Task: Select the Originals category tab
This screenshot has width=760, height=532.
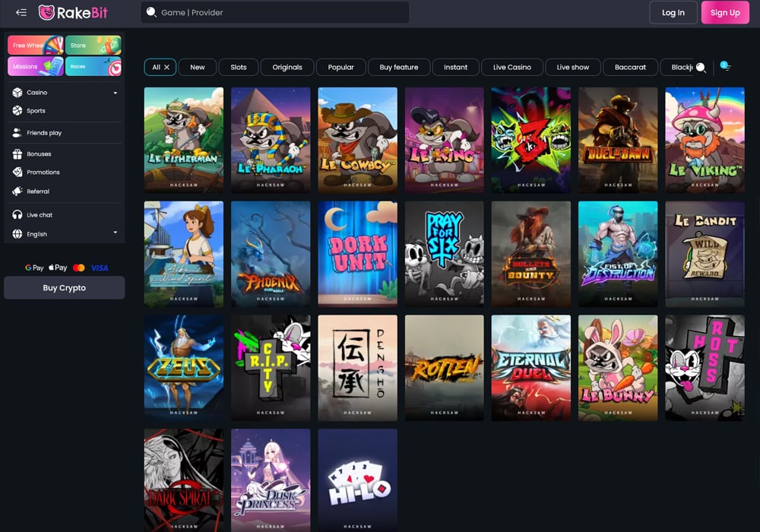Action: (287, 67)
